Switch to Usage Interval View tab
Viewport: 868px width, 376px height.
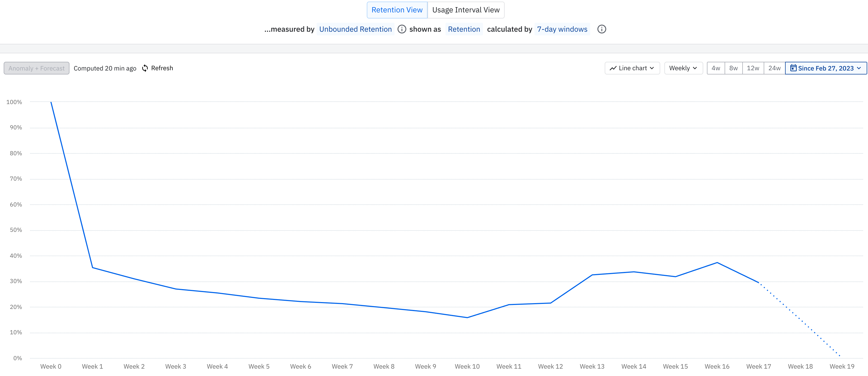pyautogui.click(x=466, y=10)
